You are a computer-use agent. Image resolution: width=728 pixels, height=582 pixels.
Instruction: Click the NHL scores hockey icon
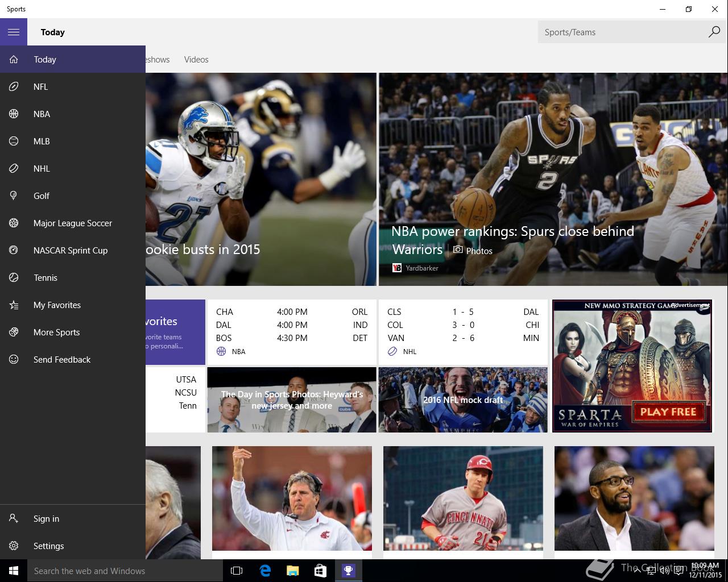pyautogui.click(x=392, y=351)
